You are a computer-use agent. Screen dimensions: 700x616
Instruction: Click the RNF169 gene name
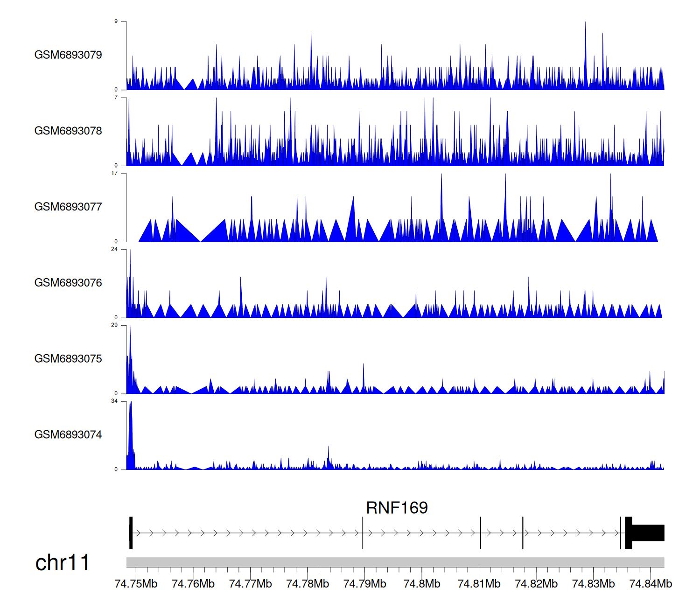(397, 508)
